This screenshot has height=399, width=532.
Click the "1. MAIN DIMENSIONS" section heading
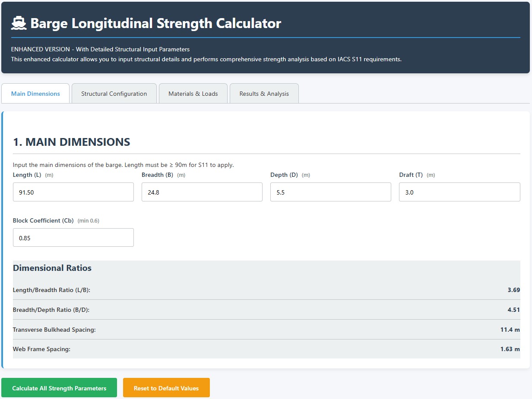tap(72, 142)
